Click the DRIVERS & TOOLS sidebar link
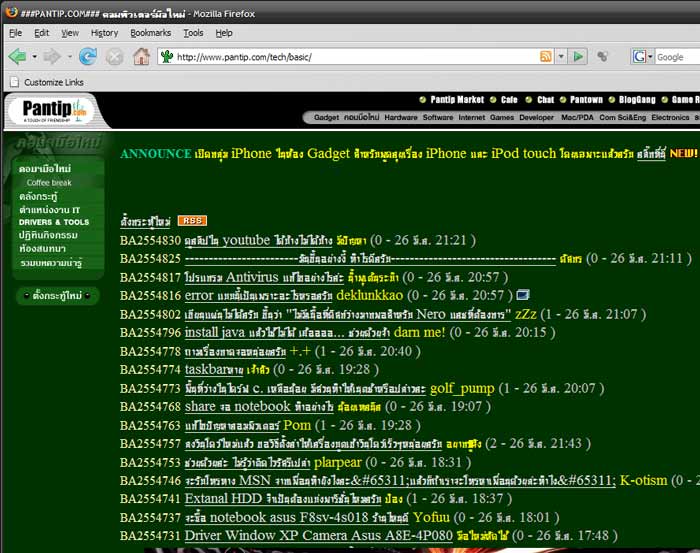700x553 pixels. [x=54, y=222]
